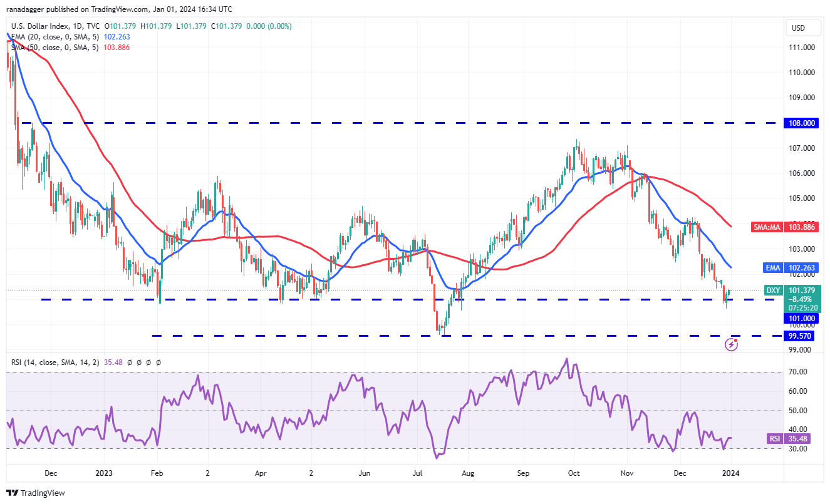
Task: Click the 99.570 support line price tag
Action: [x=802, y=336]
